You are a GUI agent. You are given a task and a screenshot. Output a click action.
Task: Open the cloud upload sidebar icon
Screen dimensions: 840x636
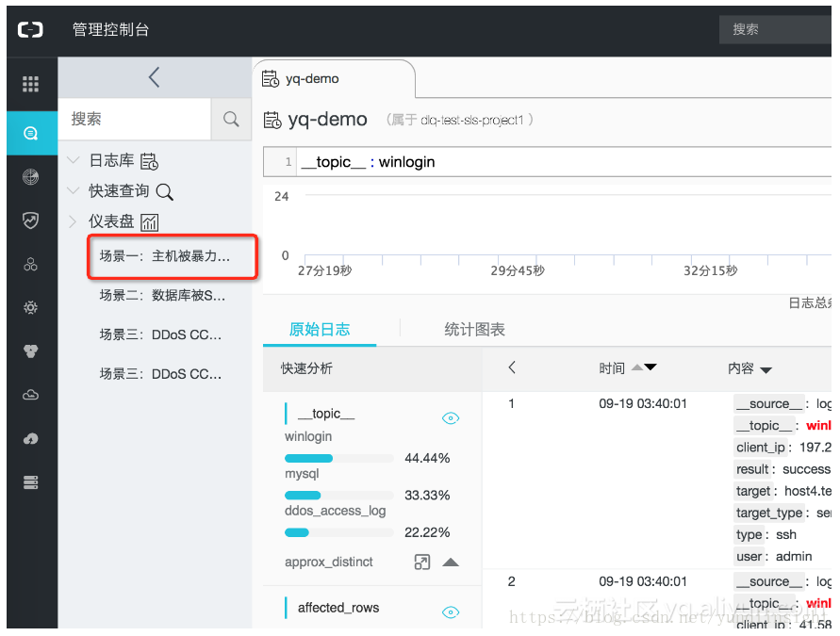(30, 438)
